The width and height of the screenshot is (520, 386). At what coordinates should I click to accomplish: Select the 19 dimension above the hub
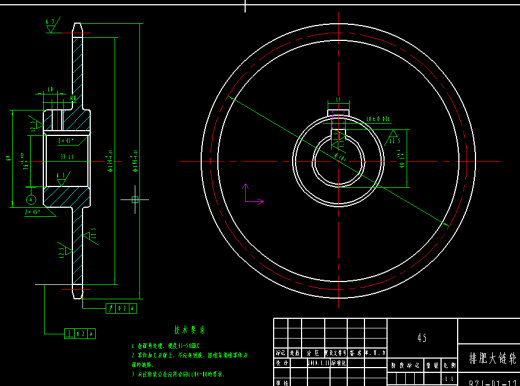[50, 89]
